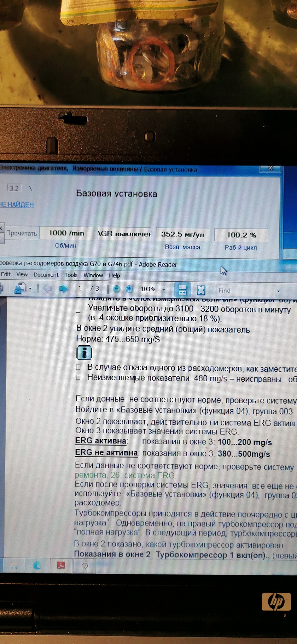Click the print/collaborate toolbar icon

[x=20, y=288]
